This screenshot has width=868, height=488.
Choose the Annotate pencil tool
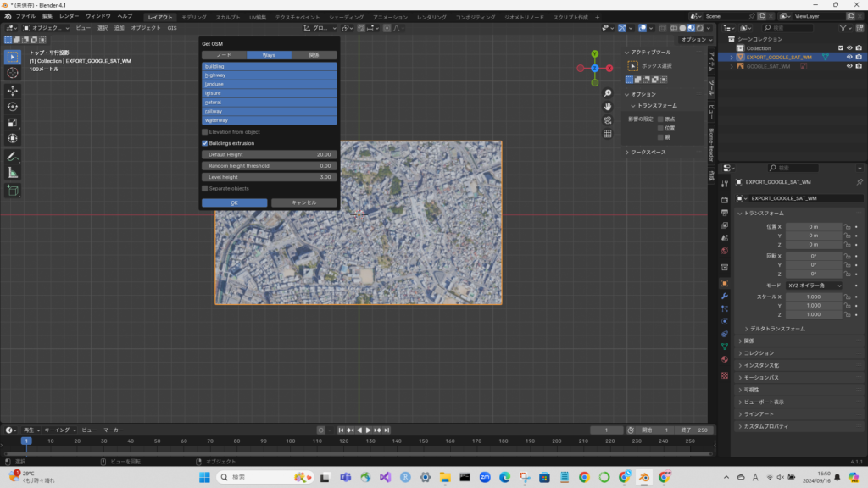13,157
